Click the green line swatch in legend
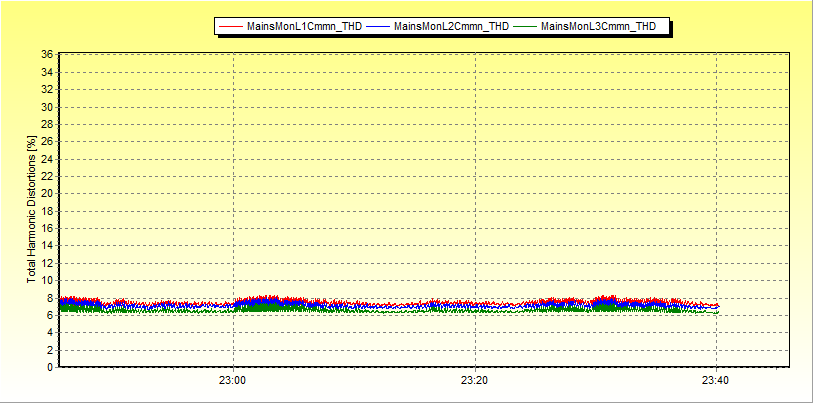Viewport: 813px width, 403px height. pos(525,27)
